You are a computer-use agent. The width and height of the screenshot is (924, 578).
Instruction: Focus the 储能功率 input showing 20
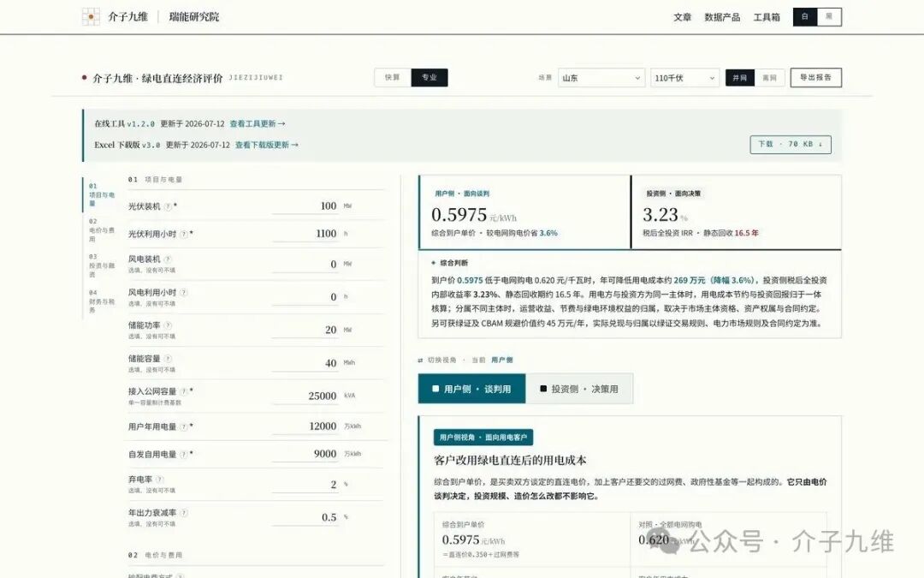coord(305,330)
